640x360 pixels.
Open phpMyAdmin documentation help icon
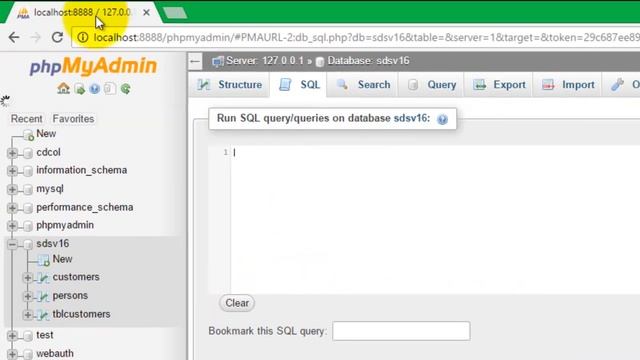[95, 89]
